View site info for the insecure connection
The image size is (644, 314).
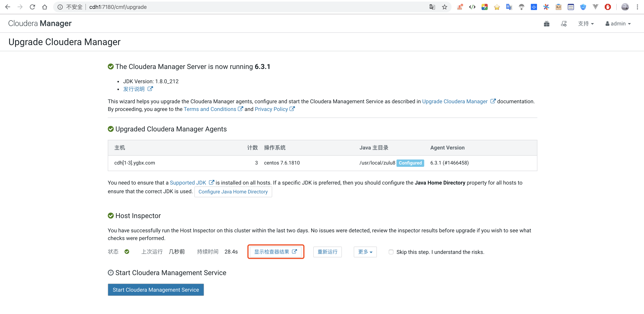[60, 7]
